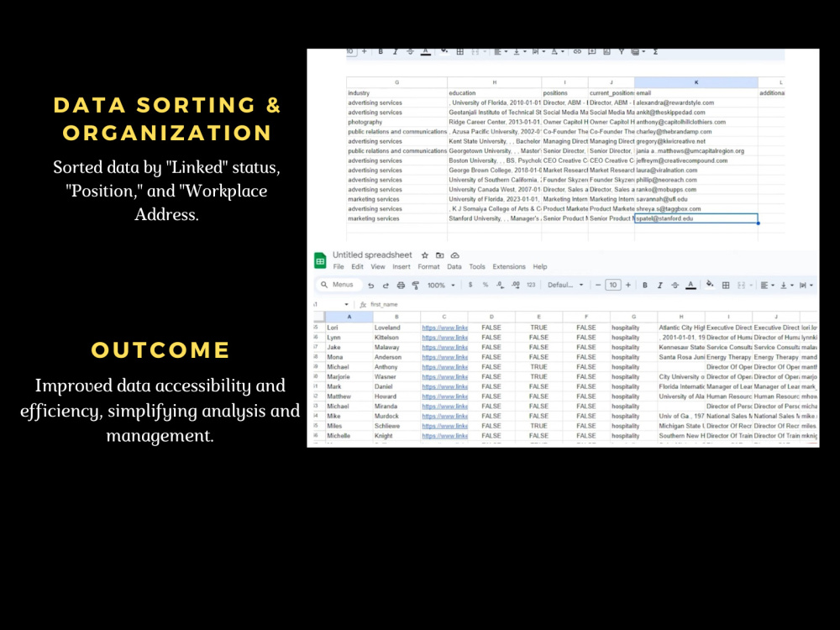Open LinkedIn link in Lori Loveland row
Image resolution: width=840 pixels, height=630 pixels.
point(444,328)
